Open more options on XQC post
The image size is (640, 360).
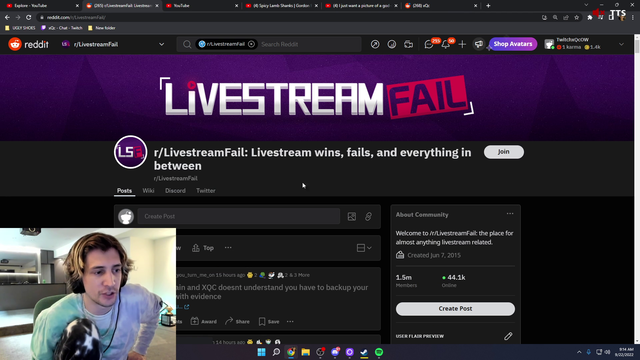click(290, 322)
